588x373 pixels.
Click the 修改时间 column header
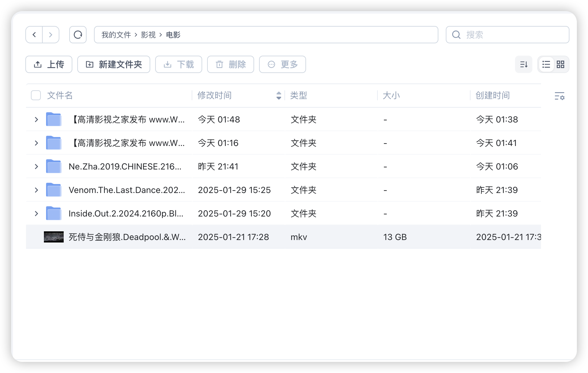(x=215, y=95)
